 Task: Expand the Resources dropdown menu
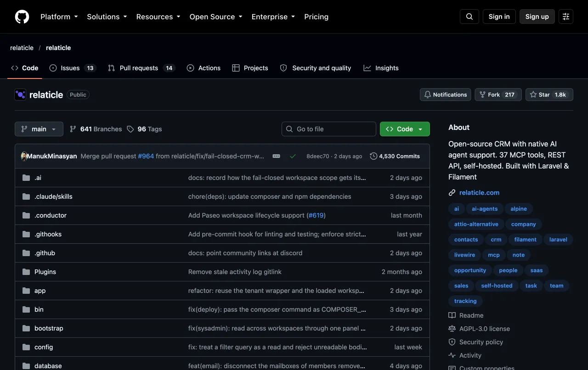[x=158, y=17]
